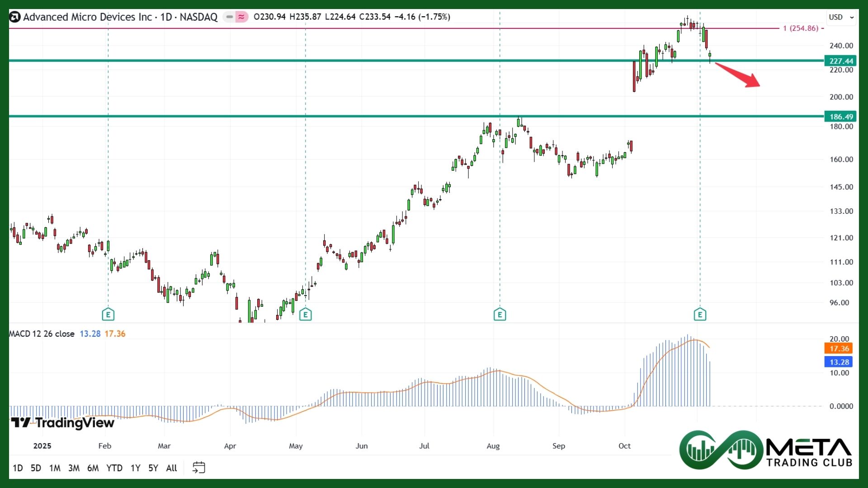Viewport: 868px width, 488px height.
Task: Click the blue 13.28 MACD value label
Action: [839, 362]
